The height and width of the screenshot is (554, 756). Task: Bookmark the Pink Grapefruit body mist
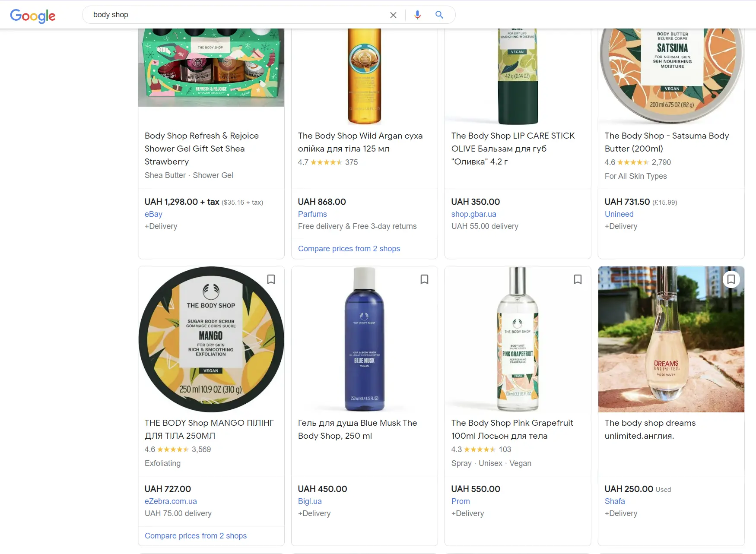tap(578, 279)
